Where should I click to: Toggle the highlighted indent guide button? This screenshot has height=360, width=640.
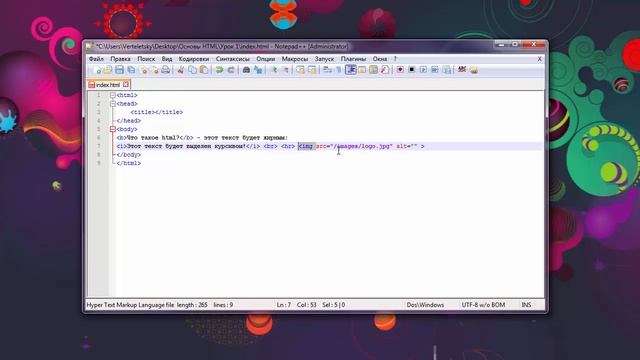point(351,70)
